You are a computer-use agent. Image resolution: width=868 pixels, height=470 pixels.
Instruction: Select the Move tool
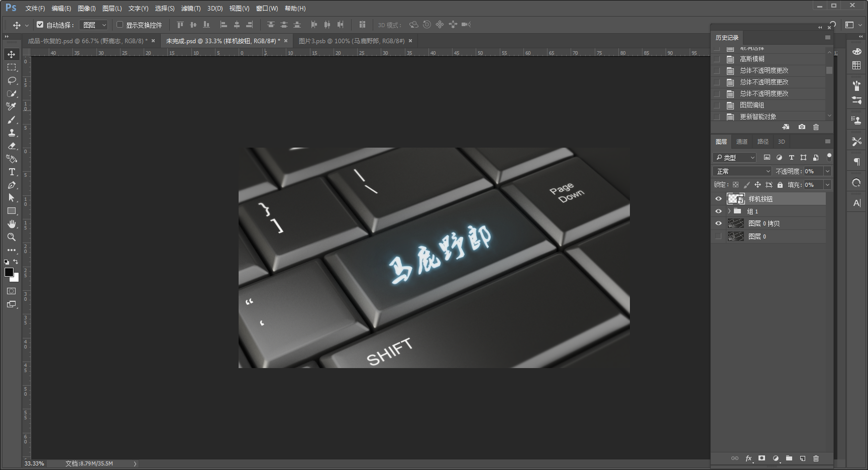12,54
